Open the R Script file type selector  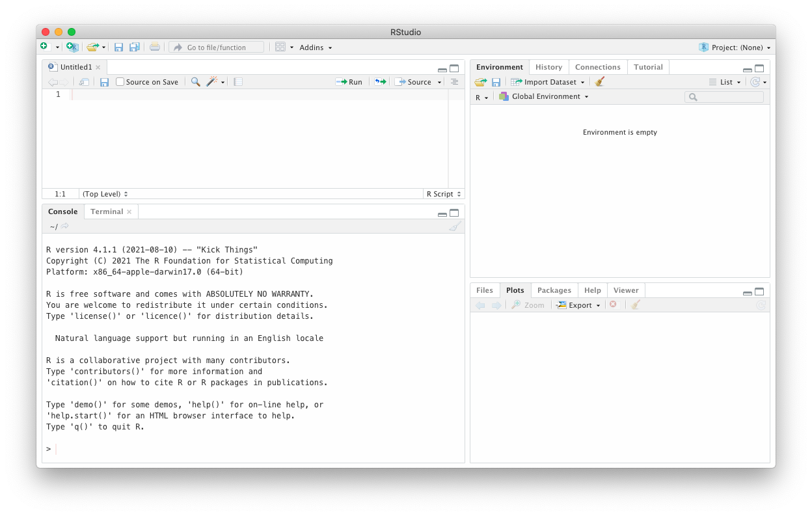pyautogui.click(x=444, y=194)
